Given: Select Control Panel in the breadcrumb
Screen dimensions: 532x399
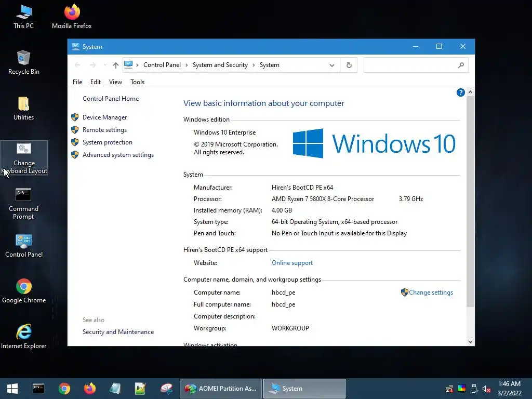Looking at the screenshot, I should tap(162, 65).
